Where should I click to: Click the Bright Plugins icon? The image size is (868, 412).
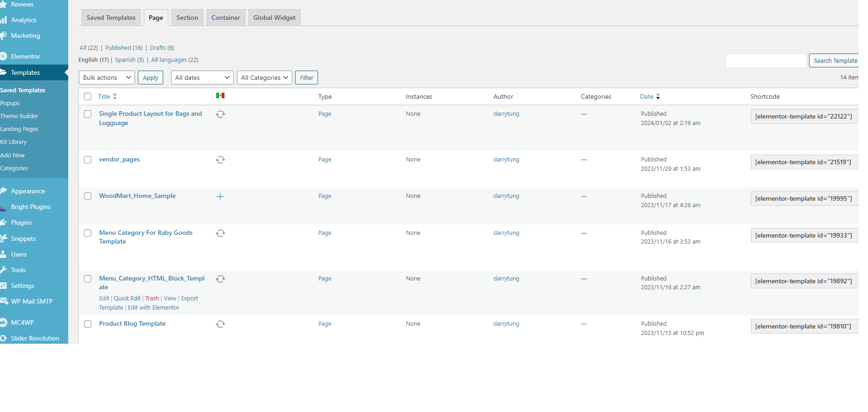point(3,207)
